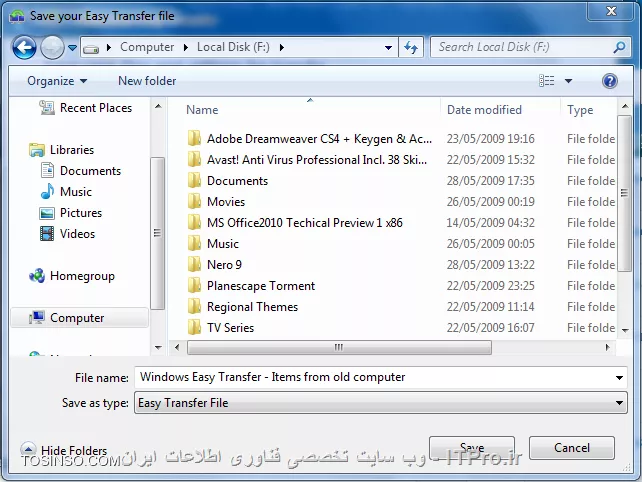Image resolution: width=642 pixels, height=482 pixels.
Task: Select Recent Places in navigation pane
Action: 86,108
